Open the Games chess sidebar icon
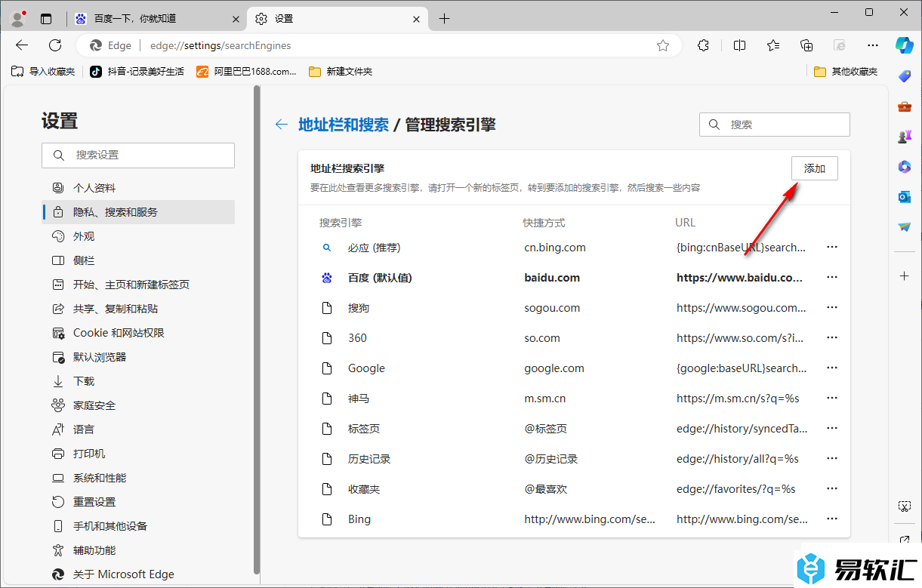This screenshot has height=588, width=922. 905,137
